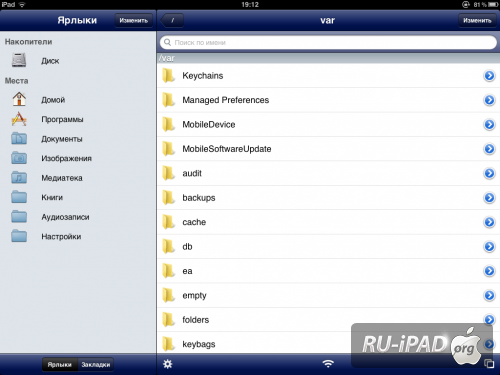Open the Программы applications icon

(19, 119)
